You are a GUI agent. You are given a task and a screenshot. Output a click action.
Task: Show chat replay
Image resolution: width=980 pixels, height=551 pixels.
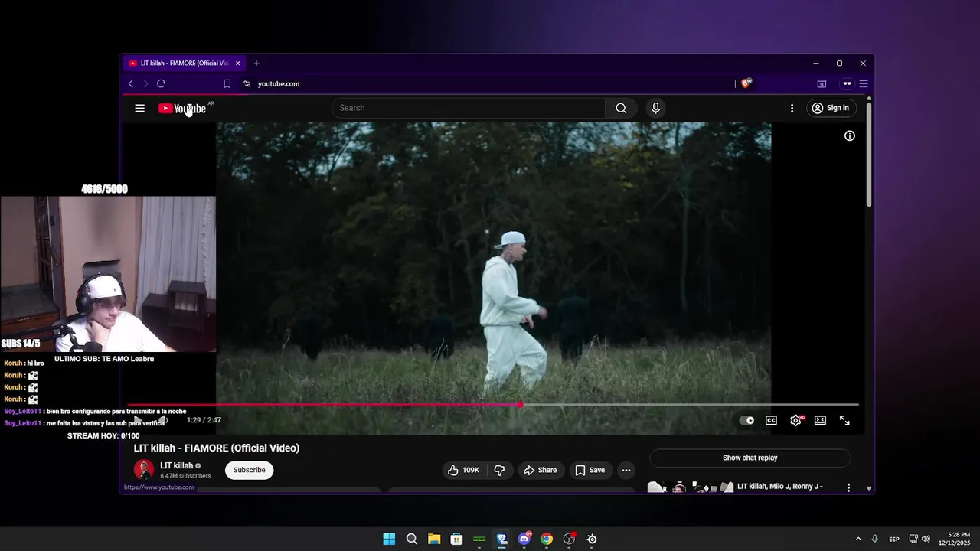pyautogui.click(x=750, y=458)
